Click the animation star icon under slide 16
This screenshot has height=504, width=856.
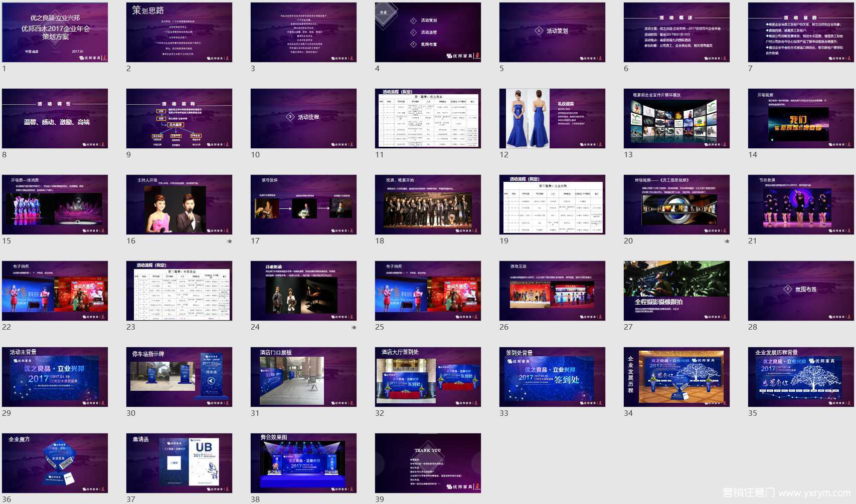[x=230, y=241]
